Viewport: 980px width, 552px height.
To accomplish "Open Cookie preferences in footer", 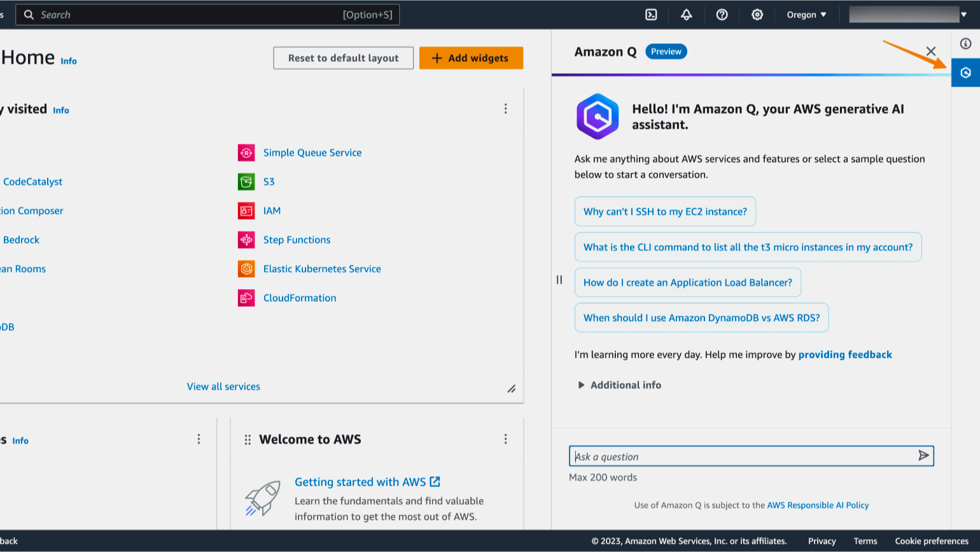I will pos(932,541).
